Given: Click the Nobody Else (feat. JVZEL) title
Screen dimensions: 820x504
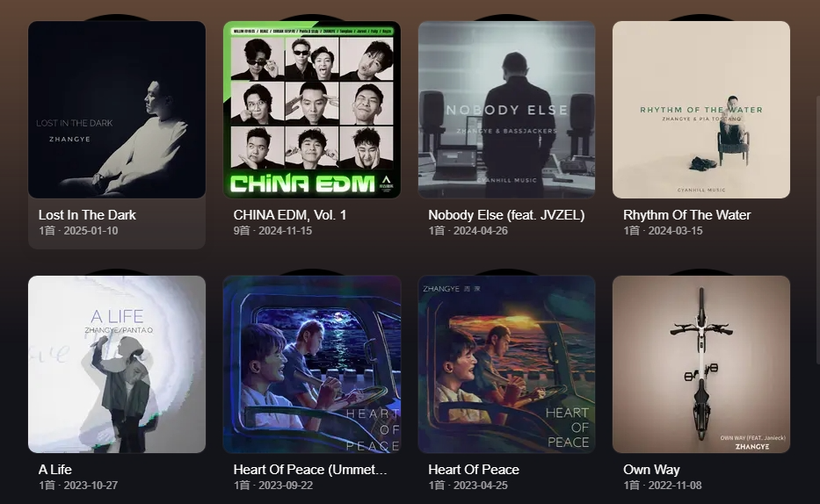Looking at the screenshot, I should (506, 215).
